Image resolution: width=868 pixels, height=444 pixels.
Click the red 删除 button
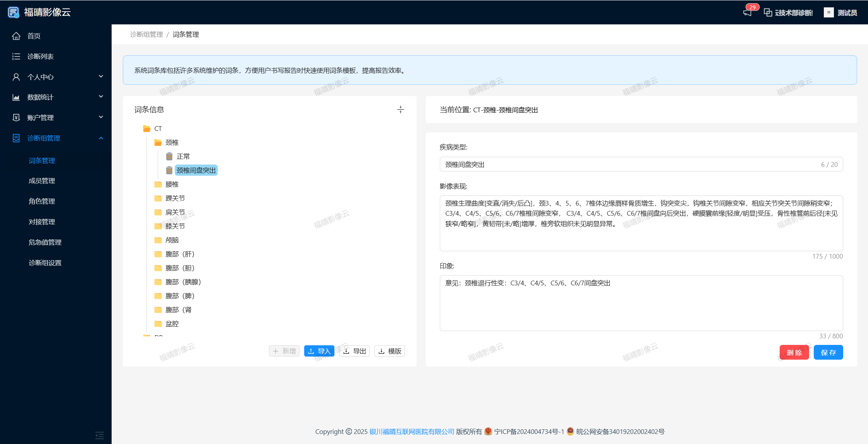pos(794,352)
